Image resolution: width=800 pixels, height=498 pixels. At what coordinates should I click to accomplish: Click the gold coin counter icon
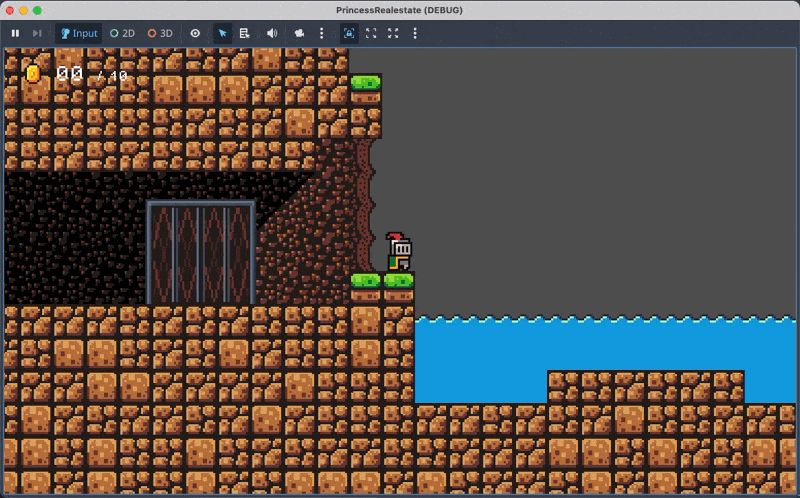[x=33, y=73]
